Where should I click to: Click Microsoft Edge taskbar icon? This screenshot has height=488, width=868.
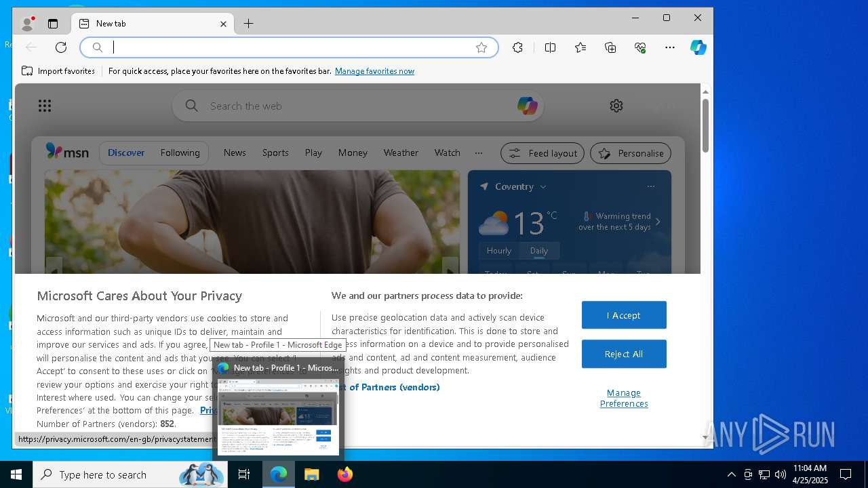[x=279, y=474]
